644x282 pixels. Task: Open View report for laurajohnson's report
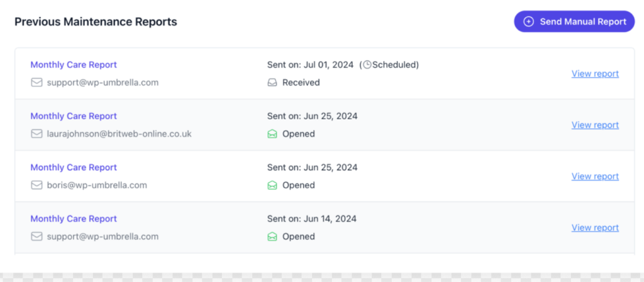tap(595, 125)
